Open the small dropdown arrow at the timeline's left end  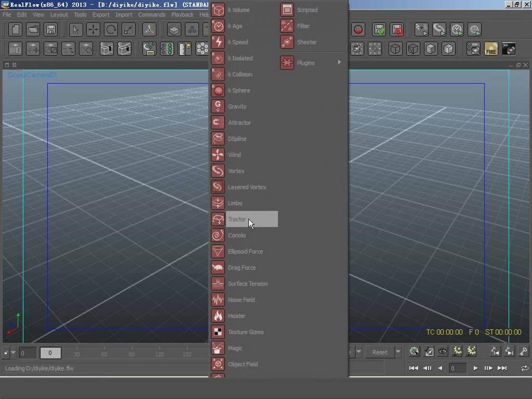pos(13,353)
